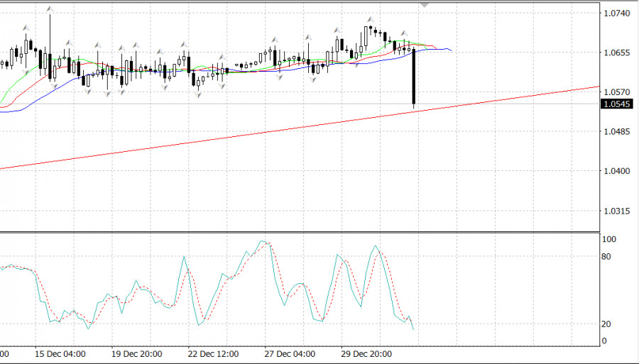Click the 1.0315 price scale label

(615, 211)
